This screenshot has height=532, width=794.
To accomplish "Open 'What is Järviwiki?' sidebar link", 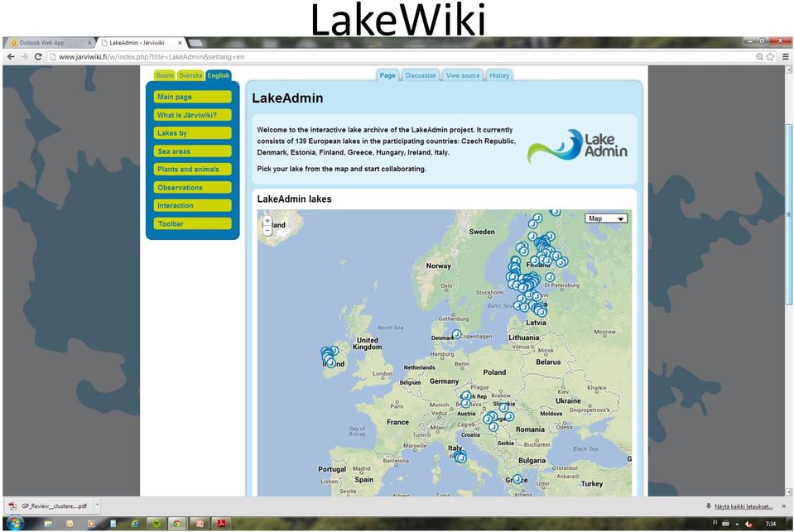I will pos(192,115).
